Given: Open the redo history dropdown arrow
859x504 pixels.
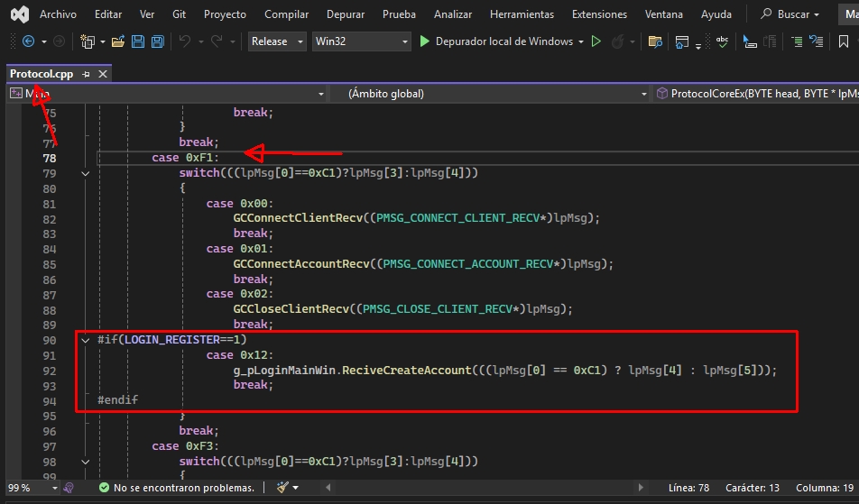Looking at the screenshot, I should coord(233,41).
